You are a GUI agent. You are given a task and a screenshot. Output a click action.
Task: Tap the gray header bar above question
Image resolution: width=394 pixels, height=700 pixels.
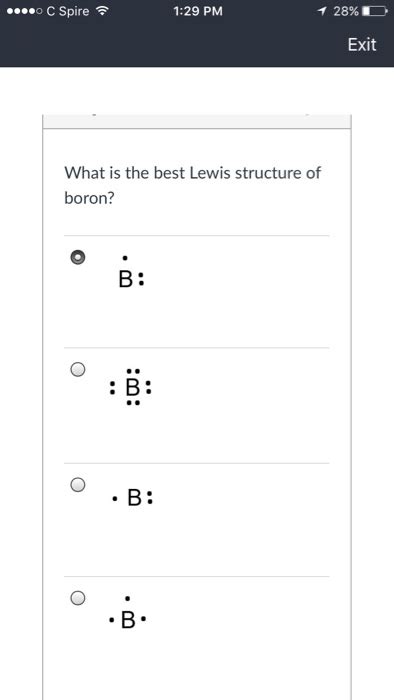(197, 121)
